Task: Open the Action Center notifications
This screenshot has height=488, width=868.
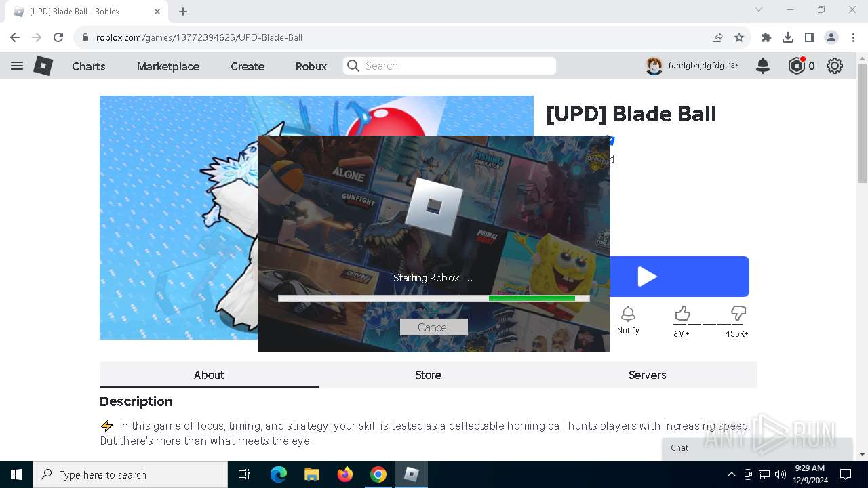Action: tap(846, 474)
